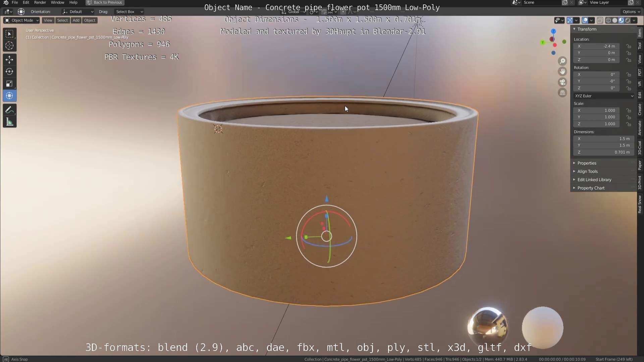This screenshot has width=644, height=362.
Task: Click the transform pivot tool settings icon
Action: click(21, 11)
